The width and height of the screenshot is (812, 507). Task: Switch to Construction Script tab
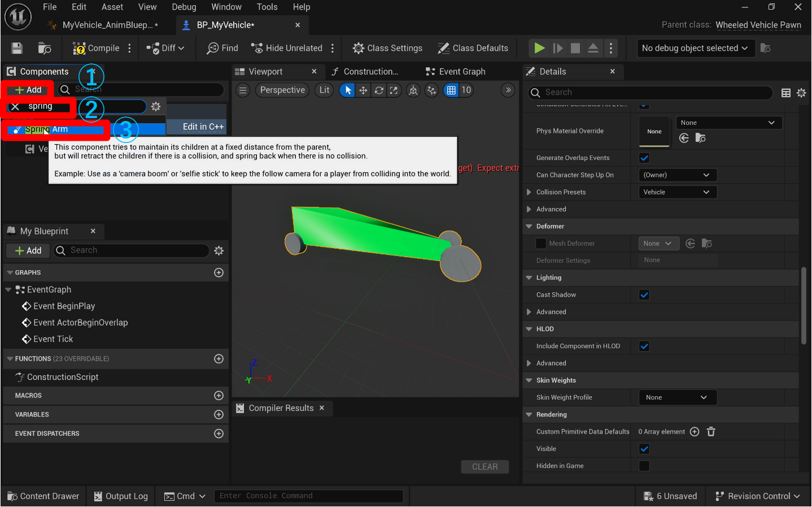coord(365,72)
